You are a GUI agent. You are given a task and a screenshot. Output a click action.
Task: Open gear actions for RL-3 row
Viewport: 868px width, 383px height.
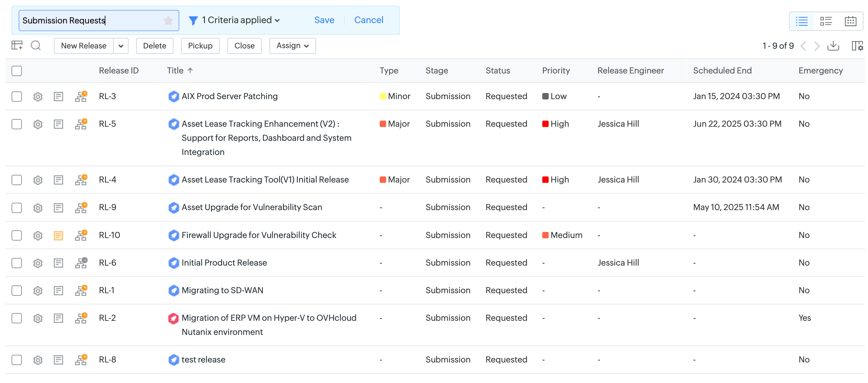click(x=38, y=97)
